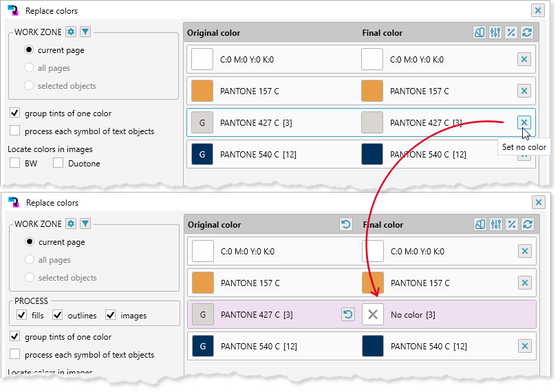The width and height of the screenshot is (560, 392).
Task: Click the Final color header in upper dialog
Action: coord(382,33)
